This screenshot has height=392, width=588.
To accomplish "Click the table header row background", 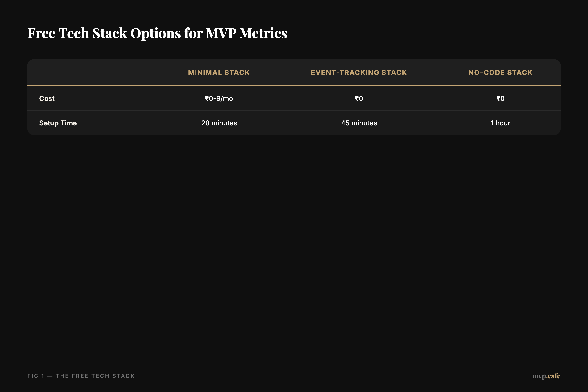I will click(x=294, y=72).
